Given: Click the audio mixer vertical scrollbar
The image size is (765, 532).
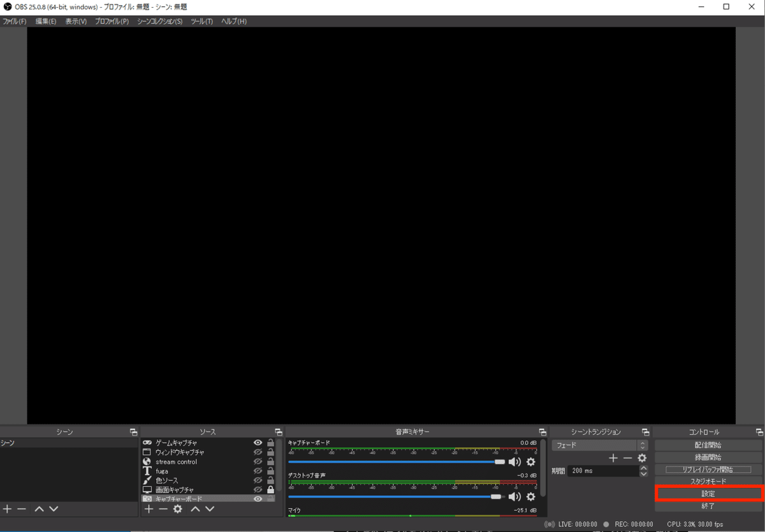Looking at the screenshot, I should pyautogui.click(x=543, y=468).
